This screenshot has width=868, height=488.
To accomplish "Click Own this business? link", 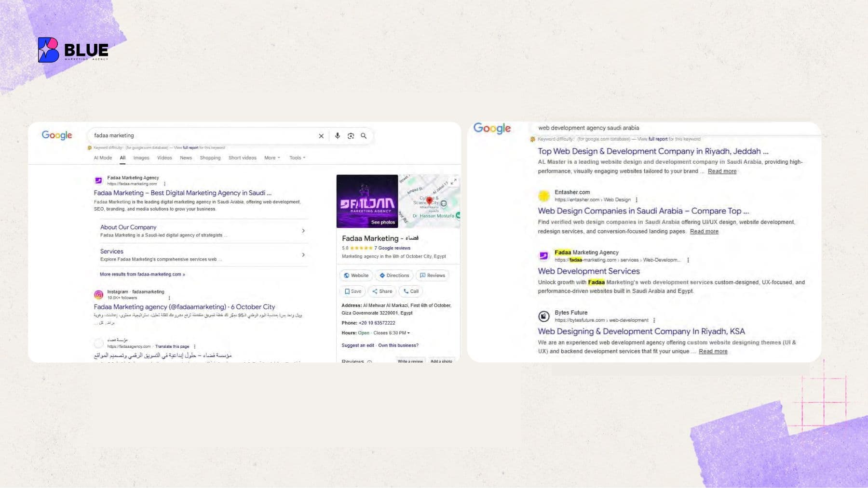I will pos(398,345).
